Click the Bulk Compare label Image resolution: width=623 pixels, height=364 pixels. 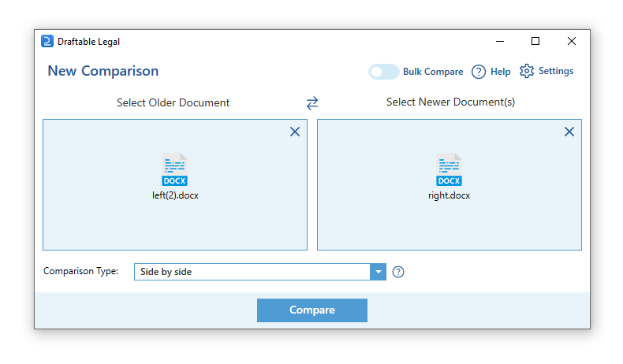pyautogui.click(x=433, y=72)
